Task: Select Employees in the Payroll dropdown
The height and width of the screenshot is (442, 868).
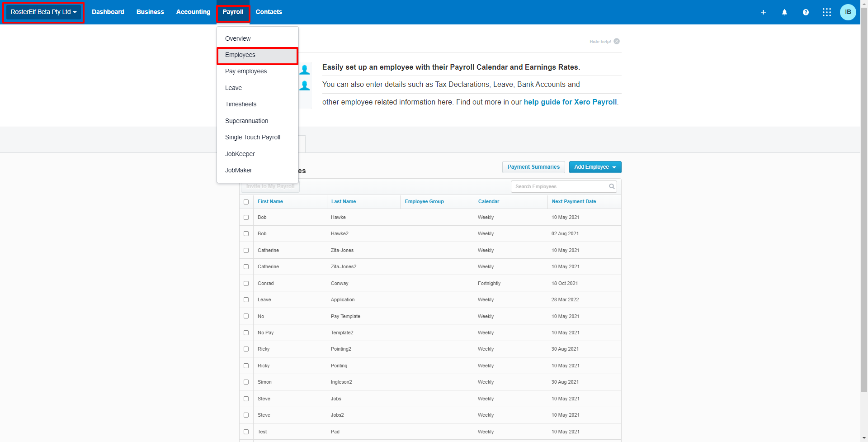Action: (x=257, y=55)
